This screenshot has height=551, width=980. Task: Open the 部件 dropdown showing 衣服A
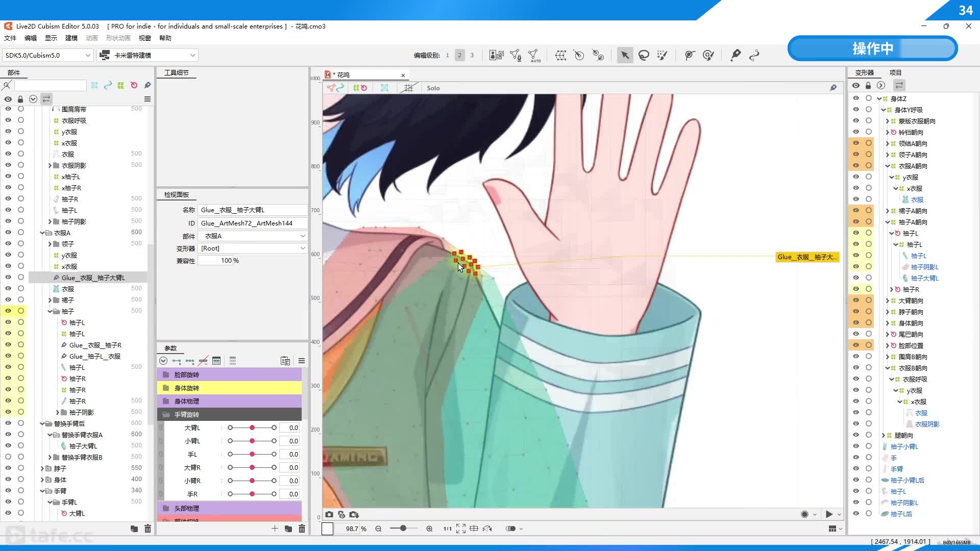tap(253, 236)
